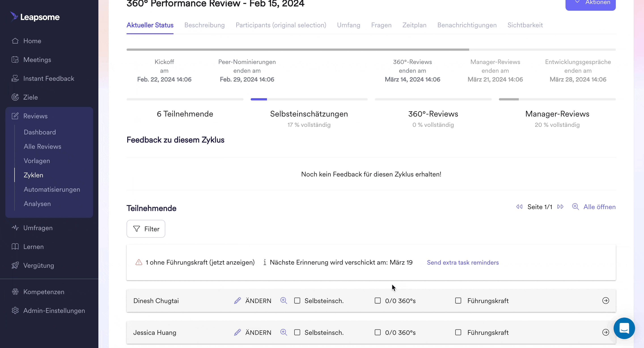Open the Fragen tab
The height and width of the screenshot is (348, 644).
[381, 25]
